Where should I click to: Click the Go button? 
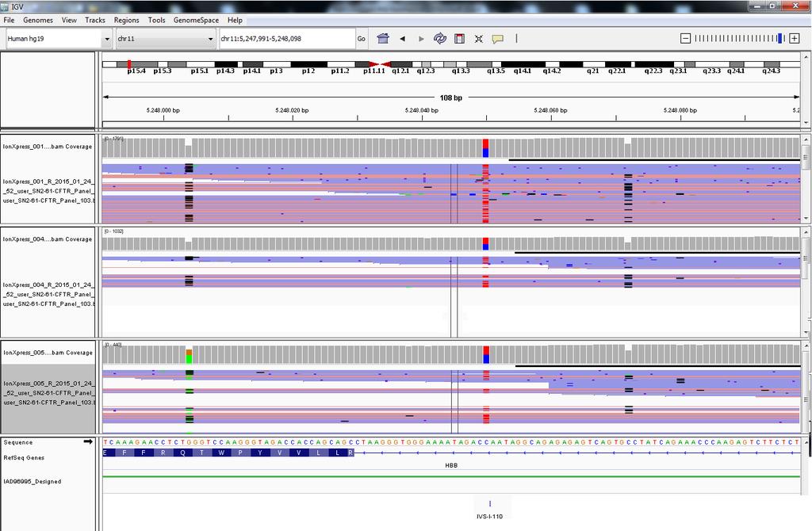tap(362, 39)
